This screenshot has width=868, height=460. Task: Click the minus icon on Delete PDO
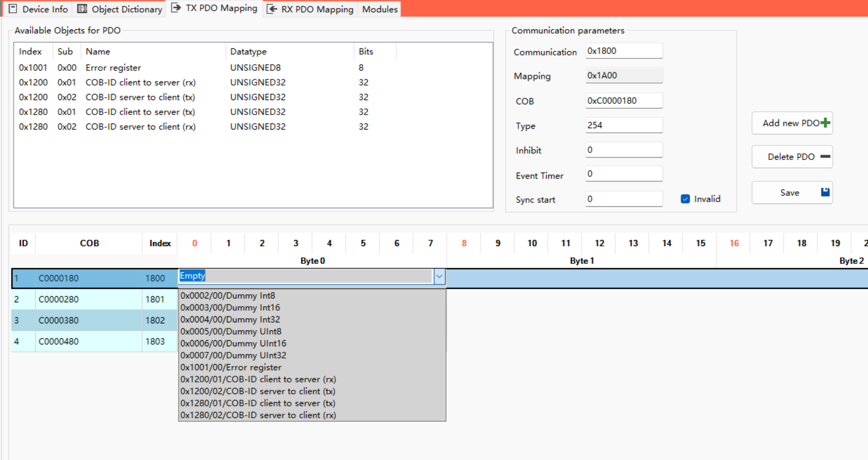[825, 156]
